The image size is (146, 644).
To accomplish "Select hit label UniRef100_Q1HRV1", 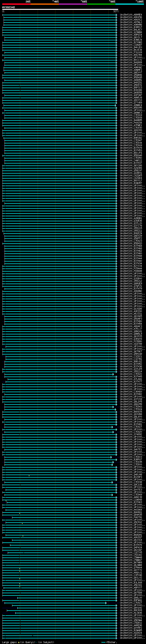I will point(131,173).
